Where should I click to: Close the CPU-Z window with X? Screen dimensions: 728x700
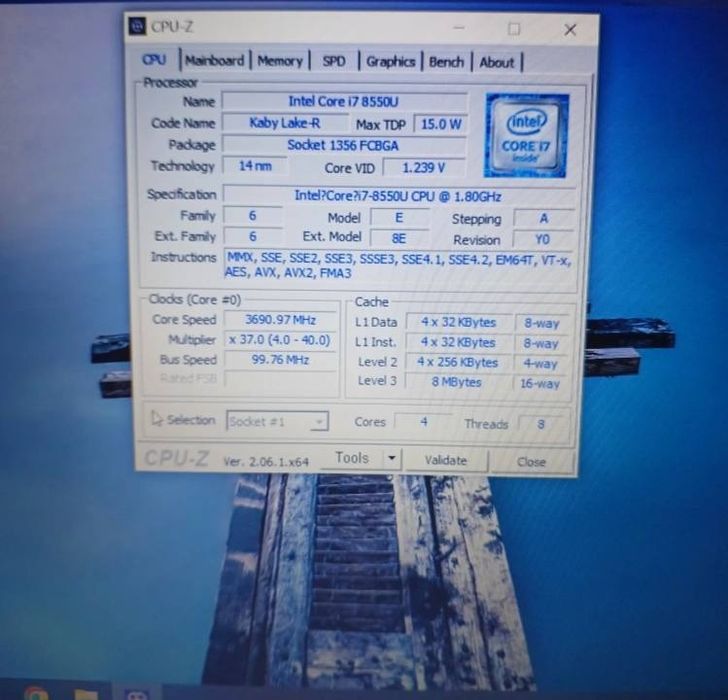tap(570, 30)
